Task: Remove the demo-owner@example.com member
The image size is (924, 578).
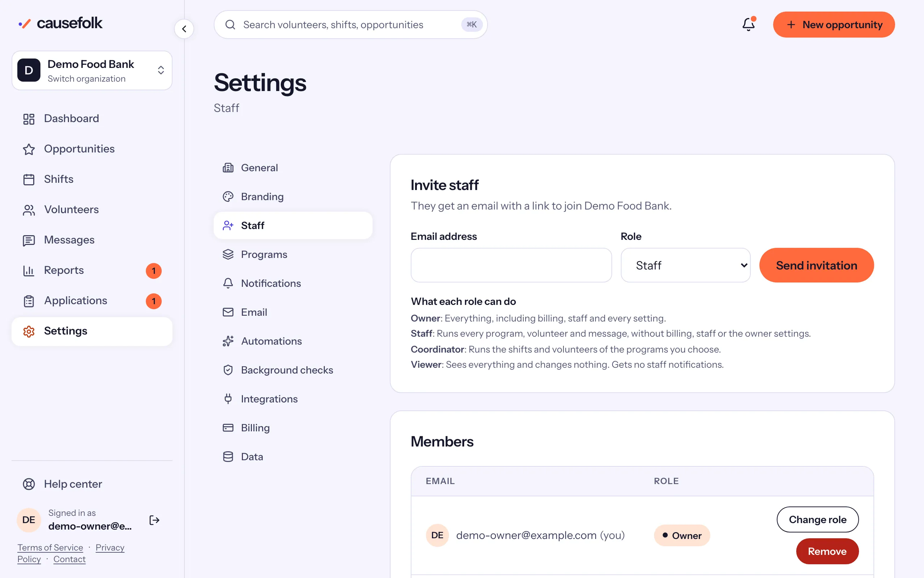Action: pos(827,551)
